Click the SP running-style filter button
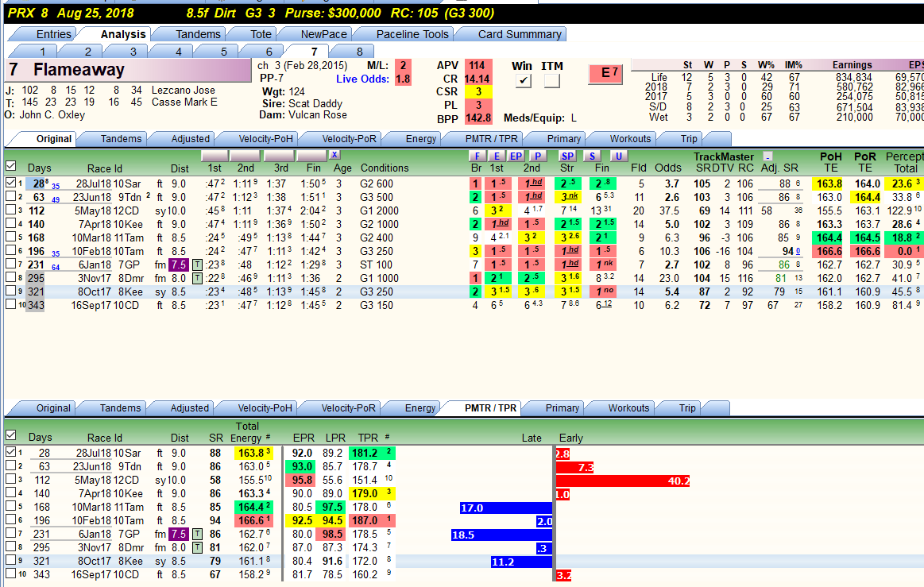The width and height of the screenshot is (924, 587). point(567,156)
